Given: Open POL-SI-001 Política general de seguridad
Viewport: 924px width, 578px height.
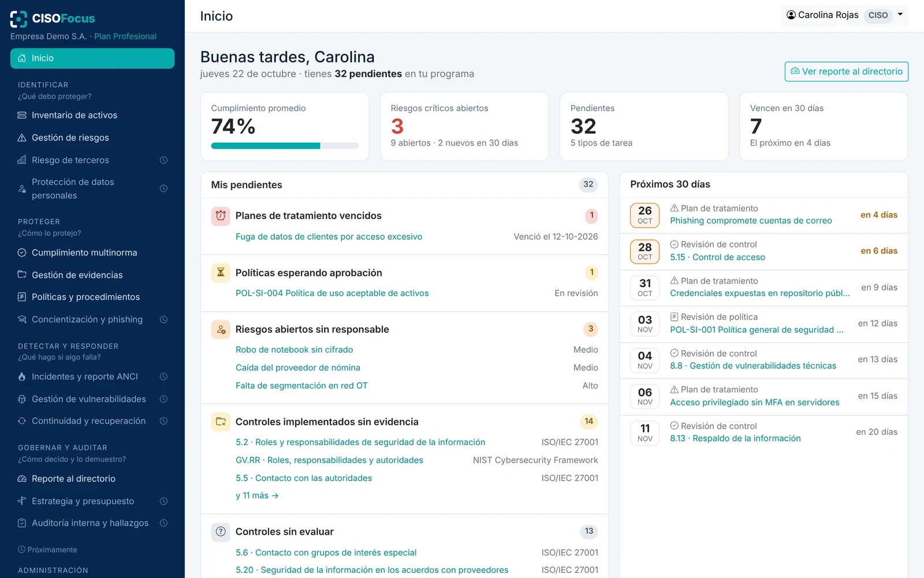Looking at the screenshot, I should pyautogui.click(x=757, y=330).
